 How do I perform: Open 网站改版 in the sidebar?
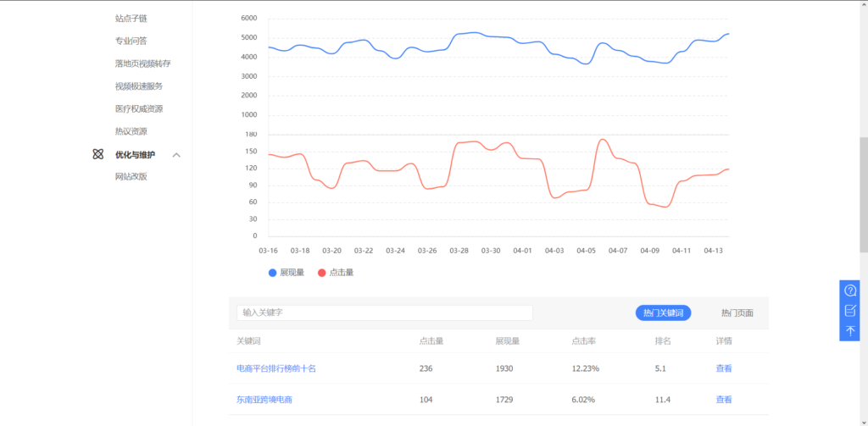[x=131, y=177]
